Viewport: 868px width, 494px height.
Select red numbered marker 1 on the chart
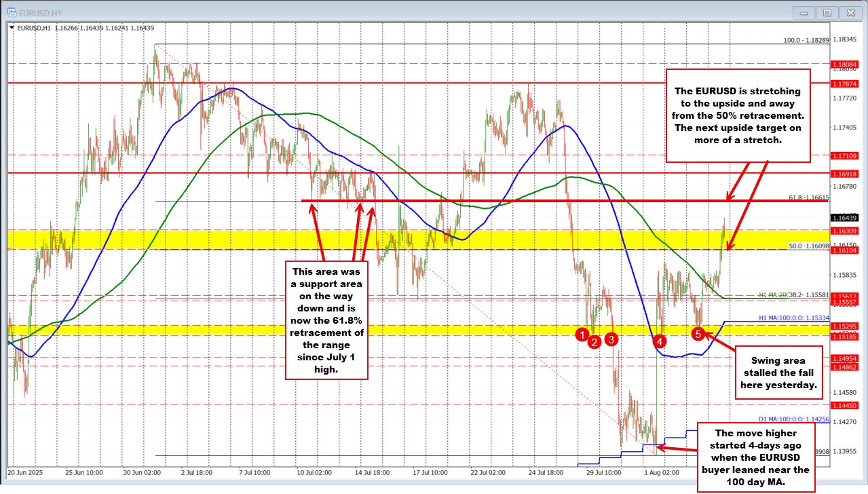[x=582, y=334]
